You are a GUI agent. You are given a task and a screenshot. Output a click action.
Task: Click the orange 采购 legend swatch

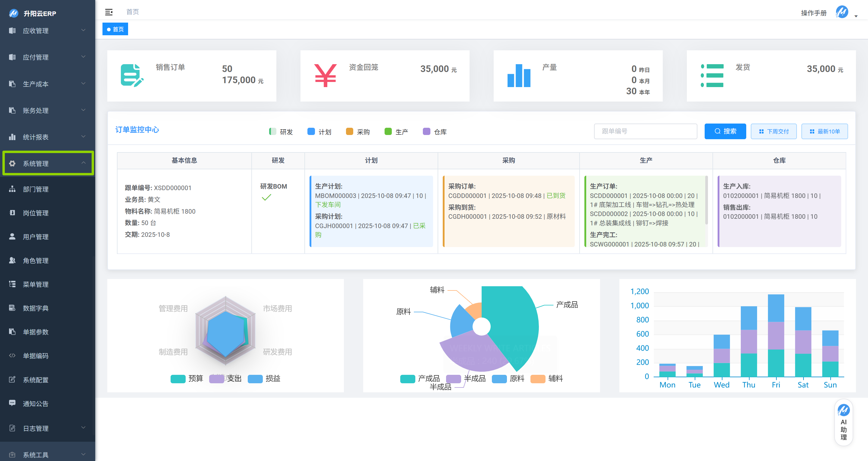point(349,131)
